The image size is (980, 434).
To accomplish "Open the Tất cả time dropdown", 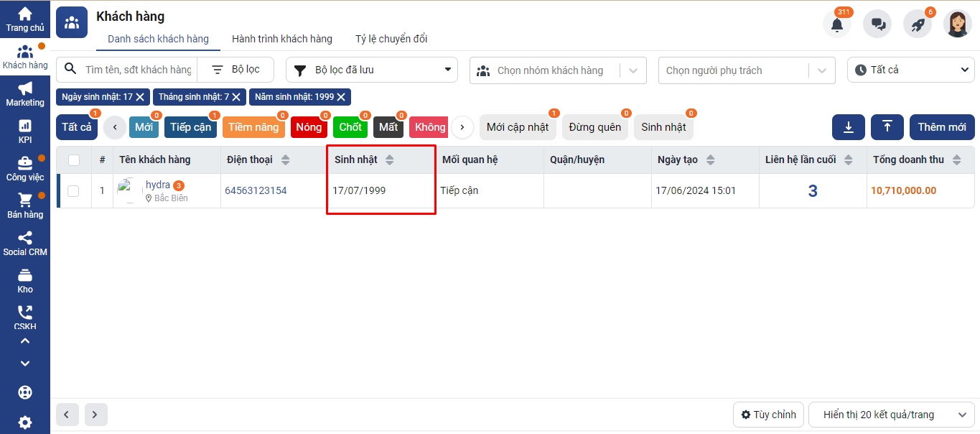I will 911,70.
